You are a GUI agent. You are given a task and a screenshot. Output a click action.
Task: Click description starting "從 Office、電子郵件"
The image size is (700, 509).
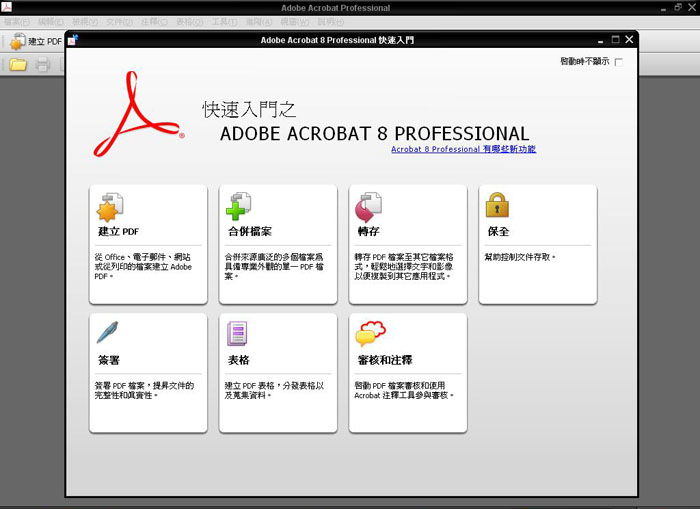coord(143,267)
